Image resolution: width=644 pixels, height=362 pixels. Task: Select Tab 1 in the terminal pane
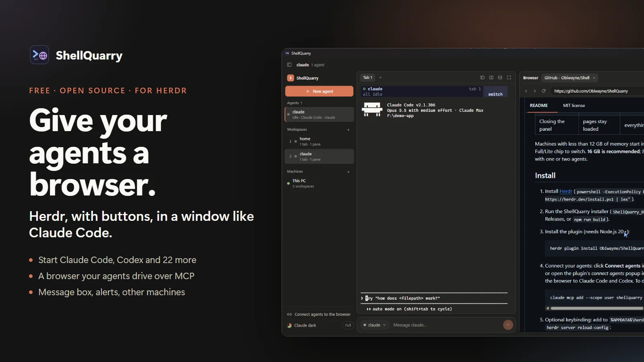pos(367,78)
